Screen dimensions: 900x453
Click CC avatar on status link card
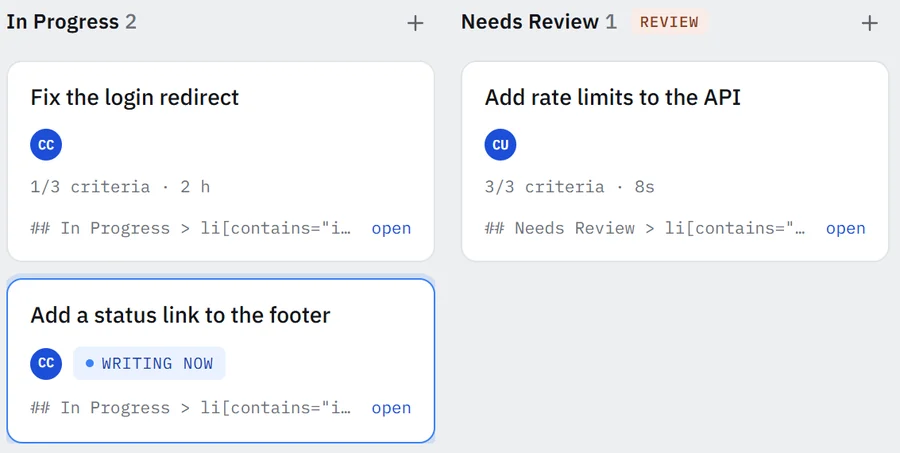(46, 363)
